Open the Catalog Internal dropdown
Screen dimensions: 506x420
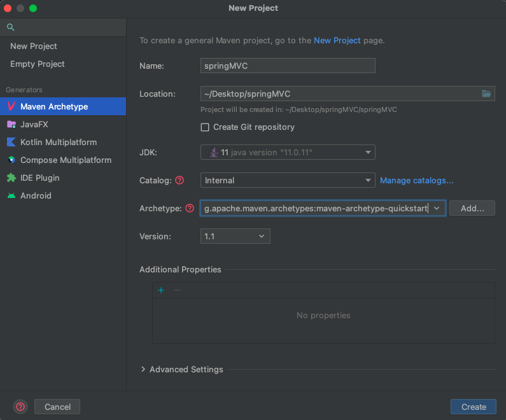288,180
